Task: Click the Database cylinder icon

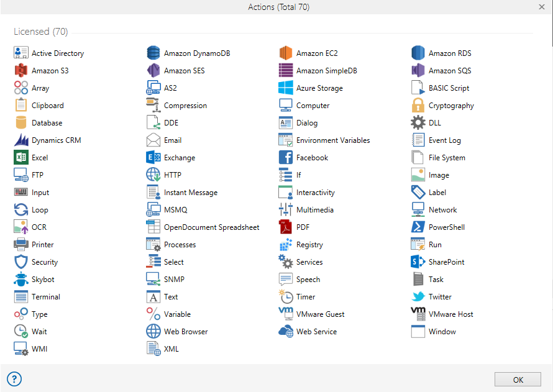Action: pyautogui.click(x=21, y=122)
